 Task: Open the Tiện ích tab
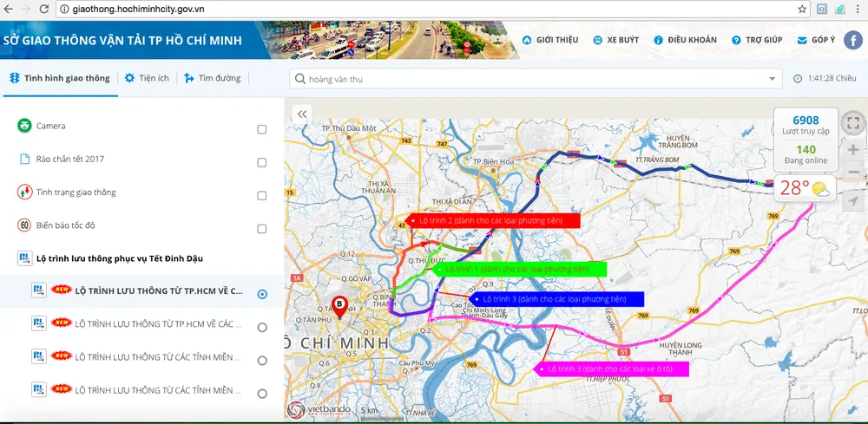[147, 78]
